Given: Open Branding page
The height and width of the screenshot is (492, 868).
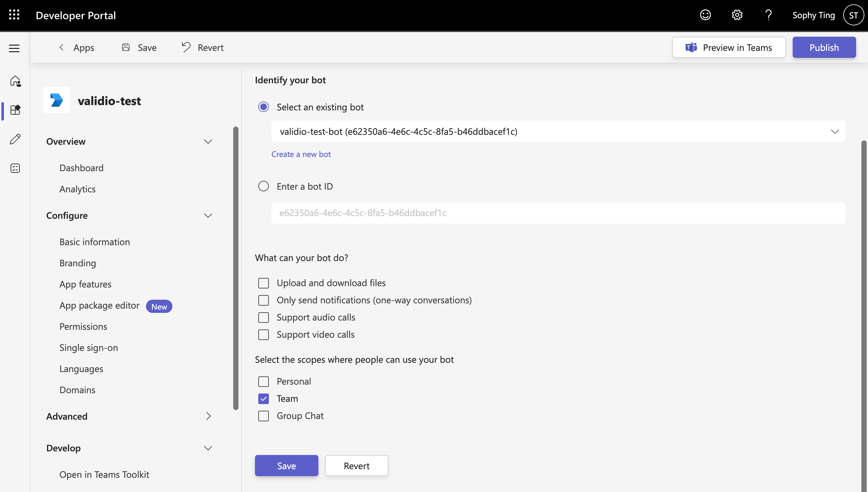Looking at the screenshot, I should pos(78,263).
